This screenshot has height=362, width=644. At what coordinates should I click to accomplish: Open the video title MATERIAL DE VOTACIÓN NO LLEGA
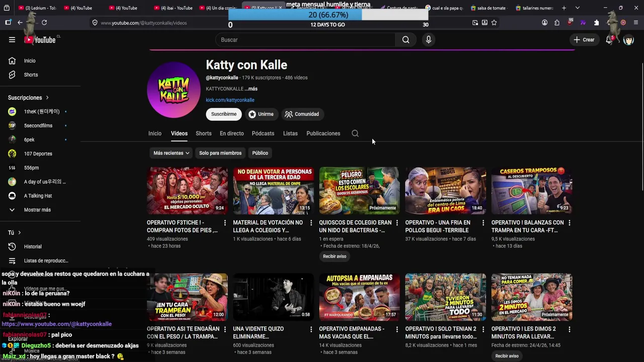(268, 226)
